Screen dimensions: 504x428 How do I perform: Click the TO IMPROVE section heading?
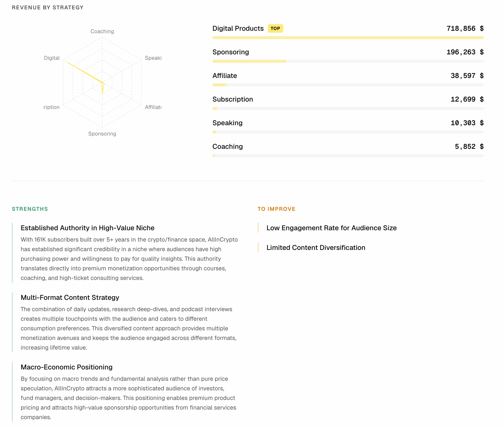(x=276, y=209)
